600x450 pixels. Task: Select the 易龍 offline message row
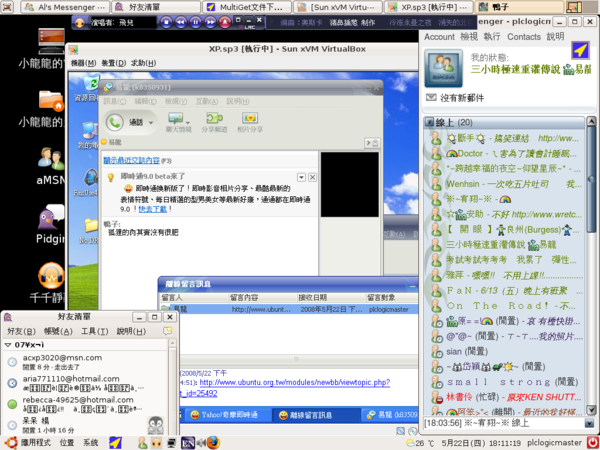[x=288, y=309]
